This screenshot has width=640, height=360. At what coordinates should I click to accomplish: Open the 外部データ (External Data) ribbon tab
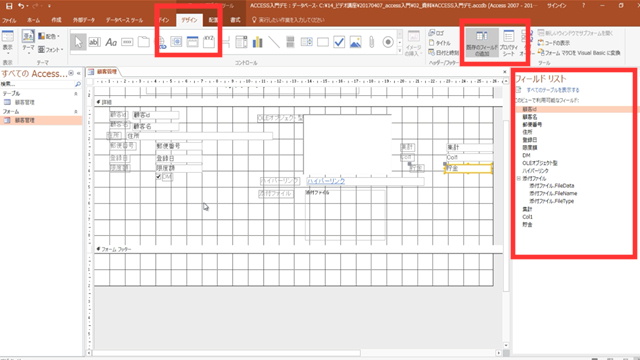(x=84, y=20)
